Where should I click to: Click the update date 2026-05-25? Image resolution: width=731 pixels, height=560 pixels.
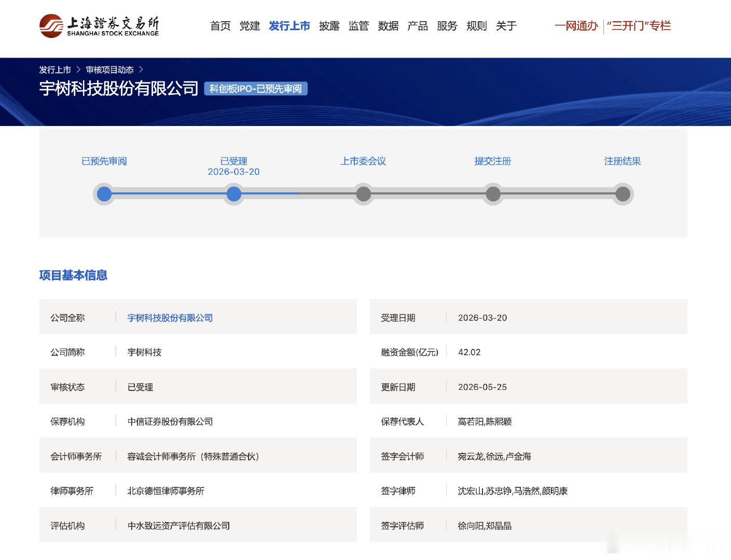click(x=482, y=387)
